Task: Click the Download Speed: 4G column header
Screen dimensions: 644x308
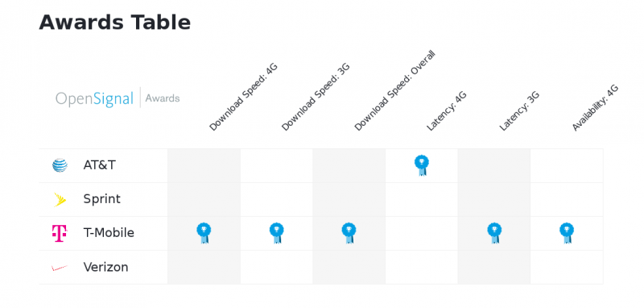Action: point(243,98)
